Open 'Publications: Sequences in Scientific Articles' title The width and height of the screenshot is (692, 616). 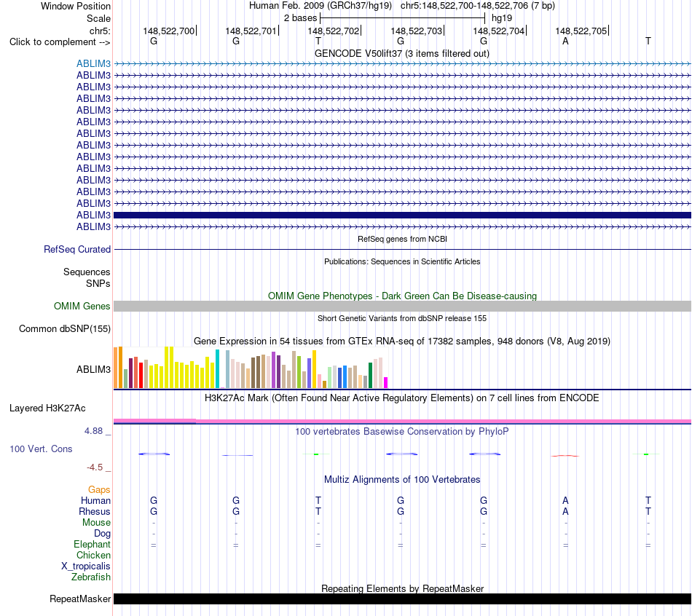(x=402, y=261)
